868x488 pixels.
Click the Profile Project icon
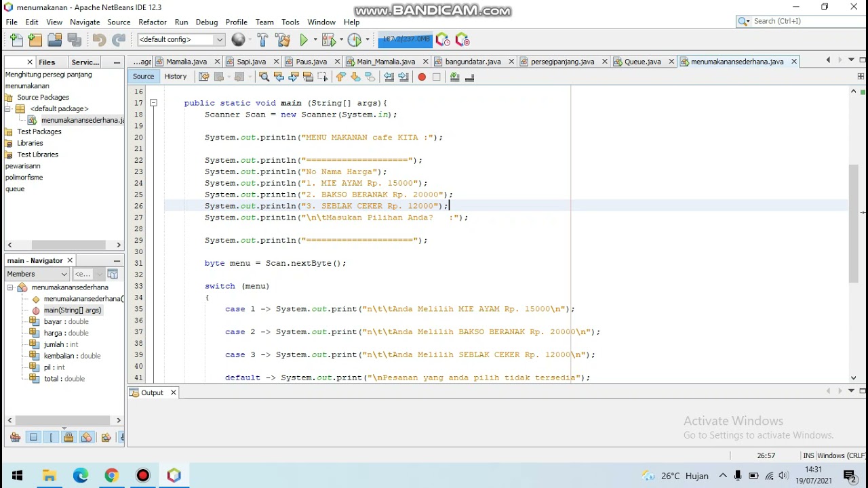tap(354, 40)
